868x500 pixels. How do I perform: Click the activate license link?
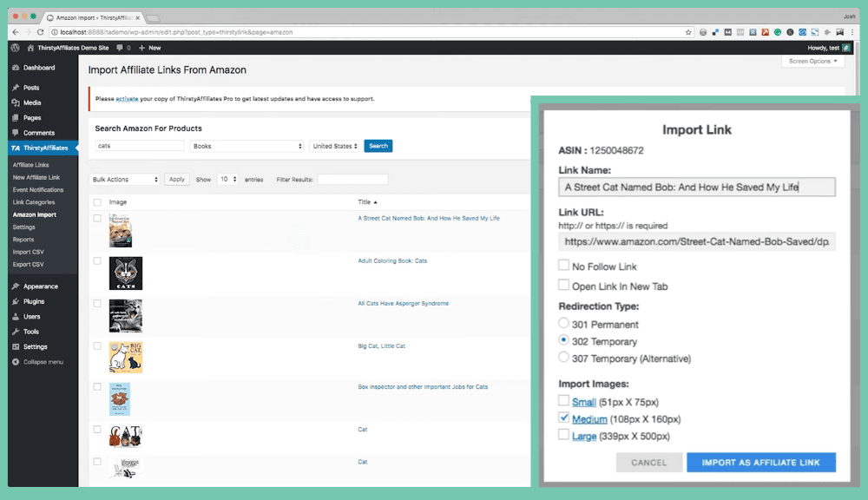click(x=127, y=99)
